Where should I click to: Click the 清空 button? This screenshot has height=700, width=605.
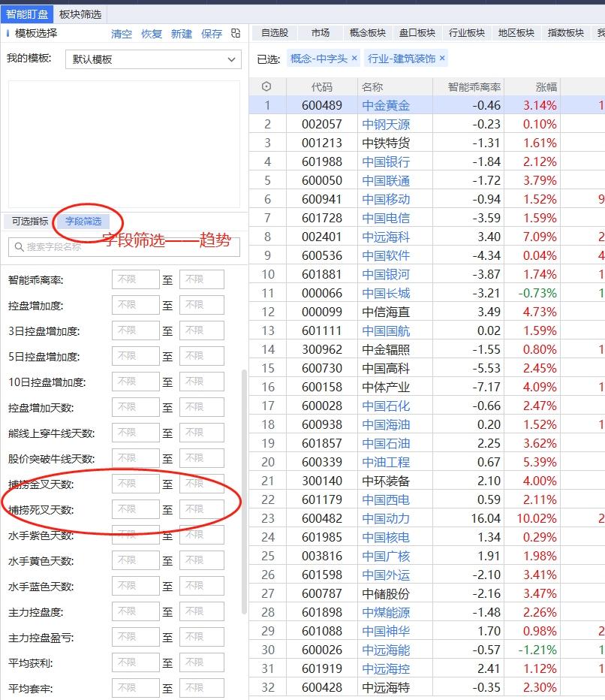click(x=122, y=34)
